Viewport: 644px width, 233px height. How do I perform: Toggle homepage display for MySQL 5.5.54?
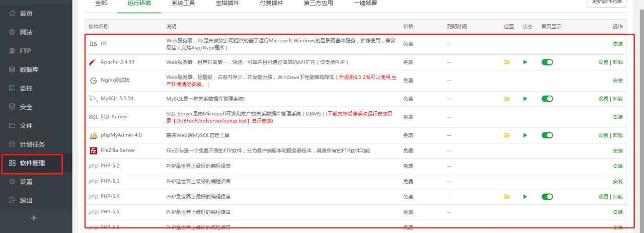(x=547, y=99)
